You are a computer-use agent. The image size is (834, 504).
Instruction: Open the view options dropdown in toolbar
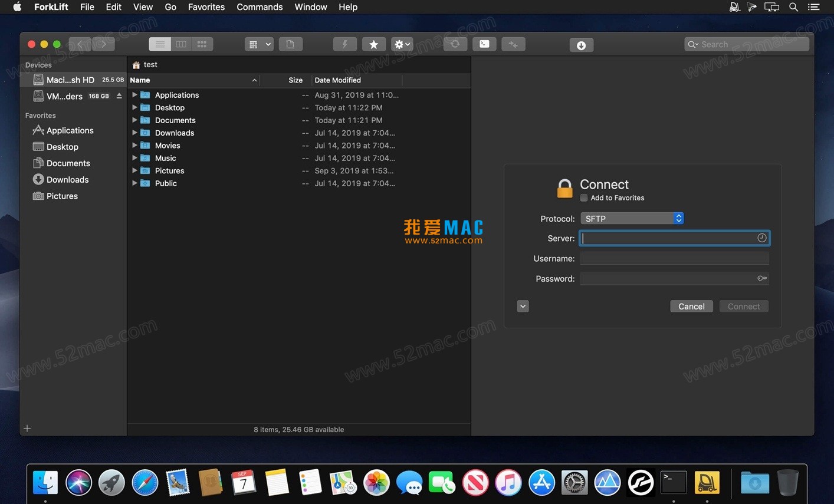click(259, 44)
